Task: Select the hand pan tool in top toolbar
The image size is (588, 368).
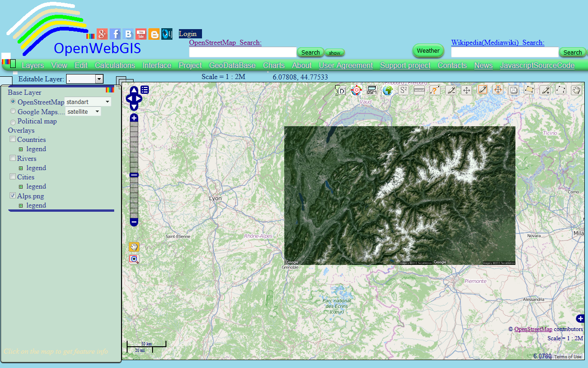Action: [x=576, y=90]
